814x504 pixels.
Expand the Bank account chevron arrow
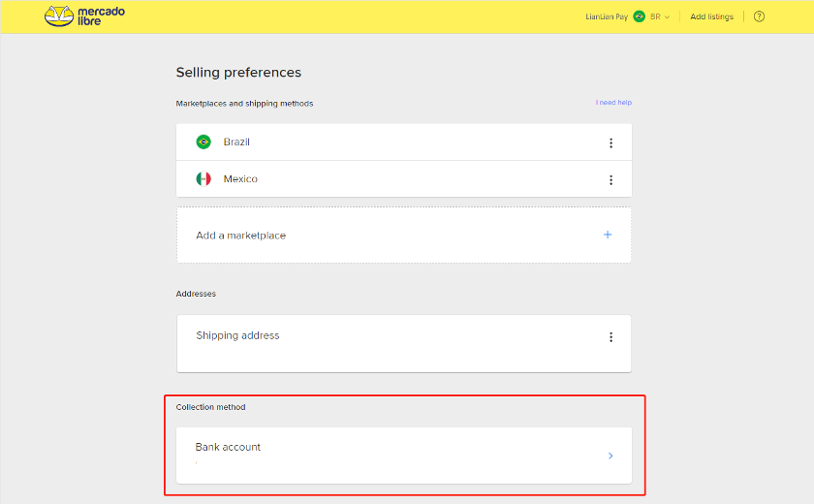610,456
